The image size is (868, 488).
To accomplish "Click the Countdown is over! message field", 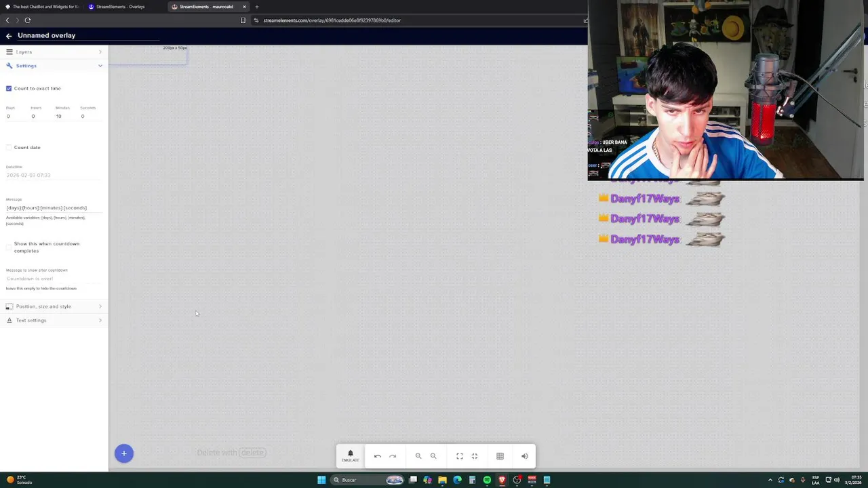I will pos(54,279).
